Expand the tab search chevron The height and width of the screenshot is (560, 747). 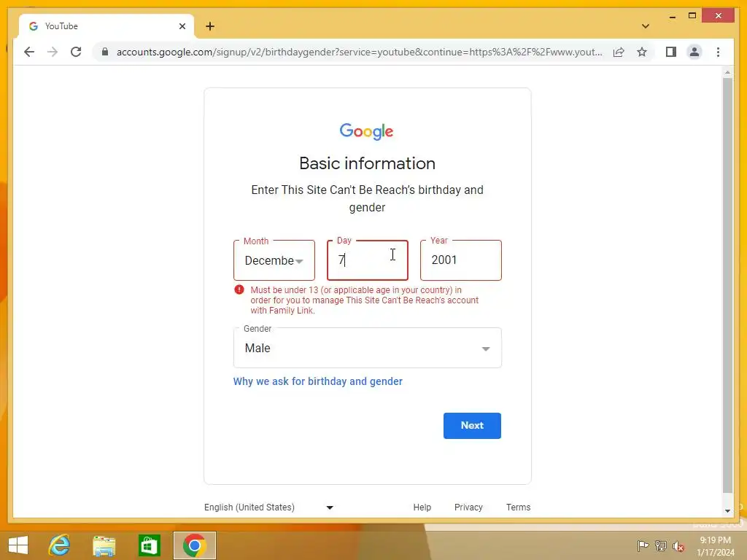[645, 26]
